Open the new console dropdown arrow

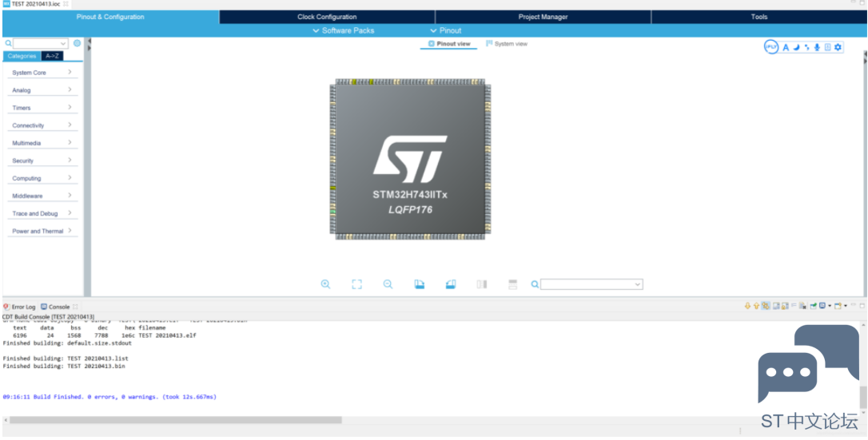846,306
